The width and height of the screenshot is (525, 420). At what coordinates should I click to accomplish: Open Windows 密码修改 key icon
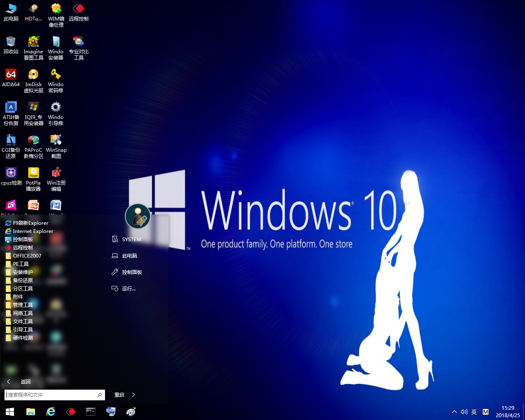point(56,81)
